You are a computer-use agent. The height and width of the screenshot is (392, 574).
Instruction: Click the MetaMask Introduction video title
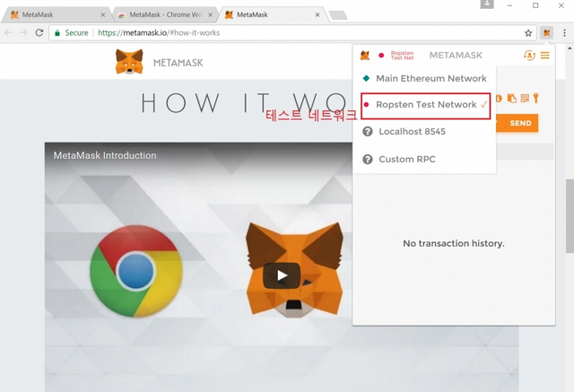point(105,155)
